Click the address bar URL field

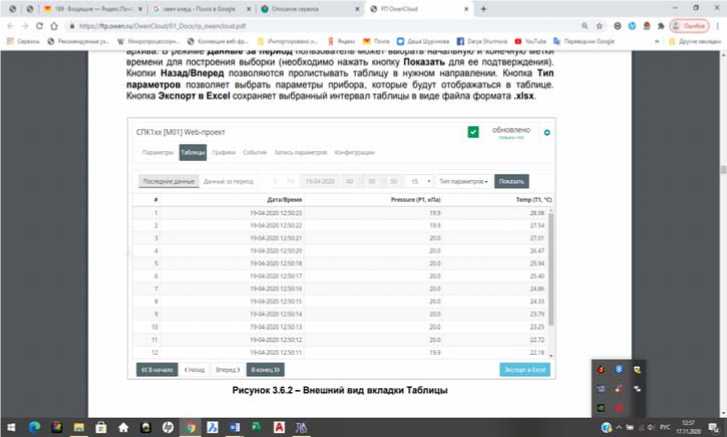[322, 26]
